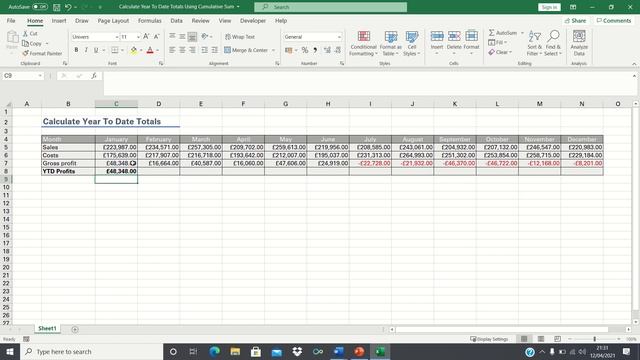Activate Format Painter
The width and height of the screenshot is (640, 360).
(x=42, y=53)
